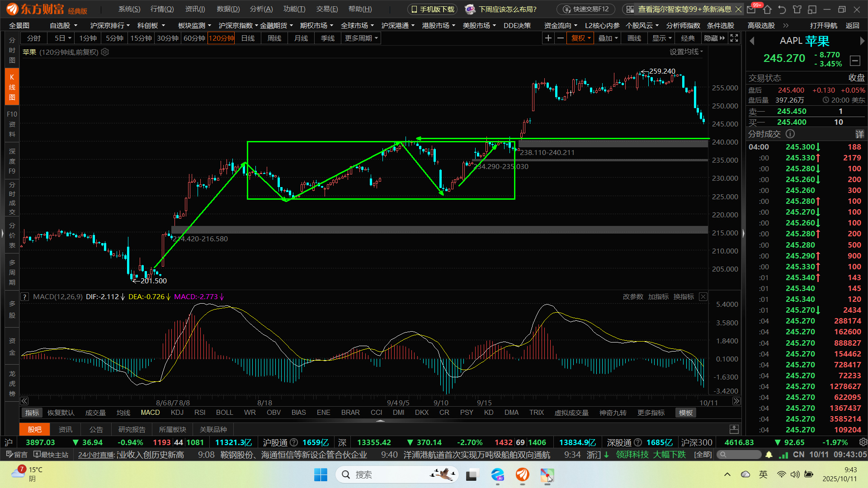This screenshot has height=488, width=868.
Task: Switch to the 日线 period
Action: tap(248, 38)
